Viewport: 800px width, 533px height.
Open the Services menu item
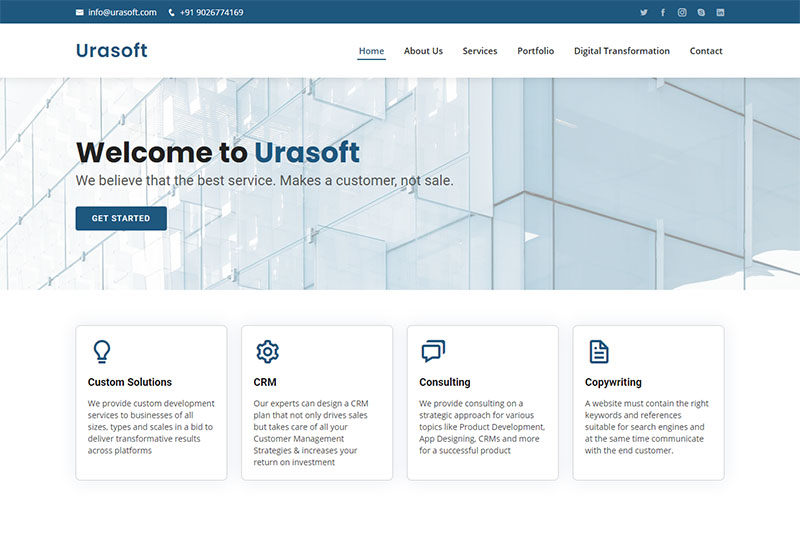480,51
